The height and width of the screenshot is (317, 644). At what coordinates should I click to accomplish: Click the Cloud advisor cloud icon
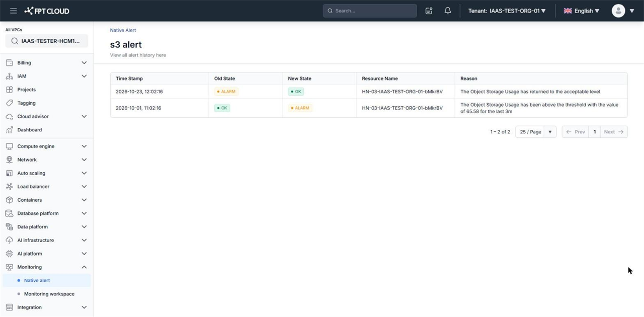[9, 116]
